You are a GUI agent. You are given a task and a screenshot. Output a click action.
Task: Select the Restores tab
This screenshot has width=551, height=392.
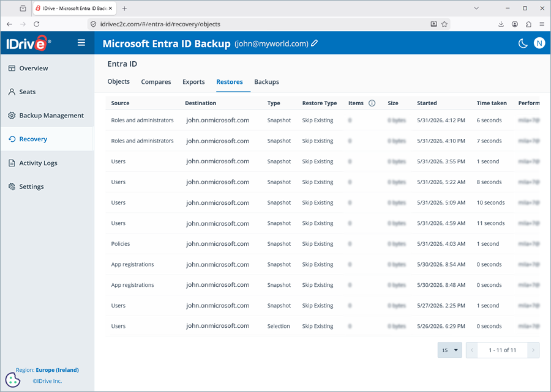tap(230, 82)
